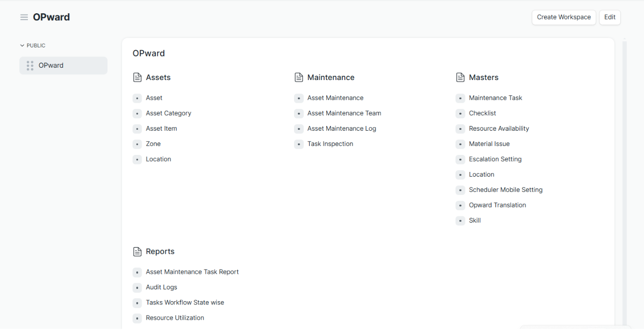The height and width of the screenshot is (332, 644).
Task: View the Asset Maintenance Task Report
Action: [192, 272]
